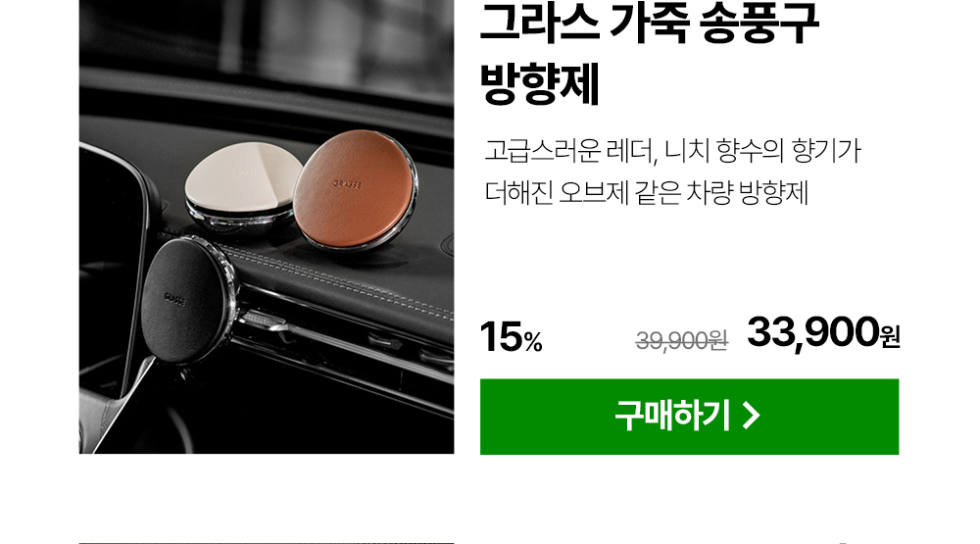Click the 33,900원 sale price
The height and width of the screenshot is (544, 980).
823,332
